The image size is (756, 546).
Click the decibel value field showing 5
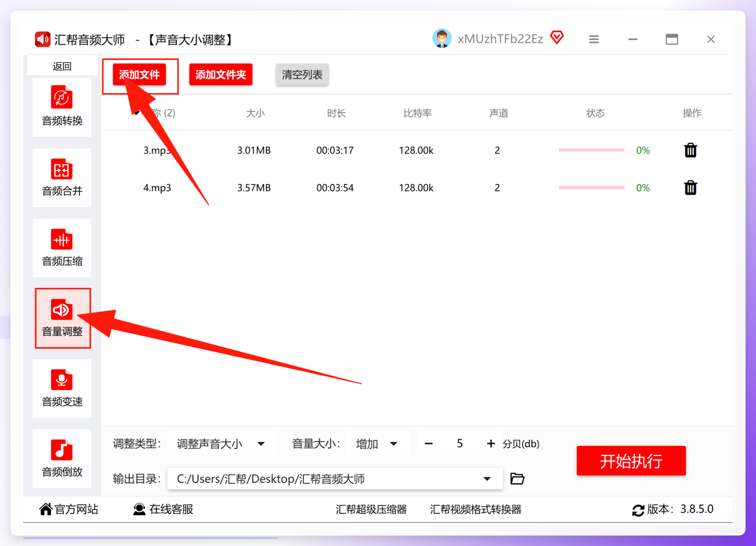coord(460,444)
